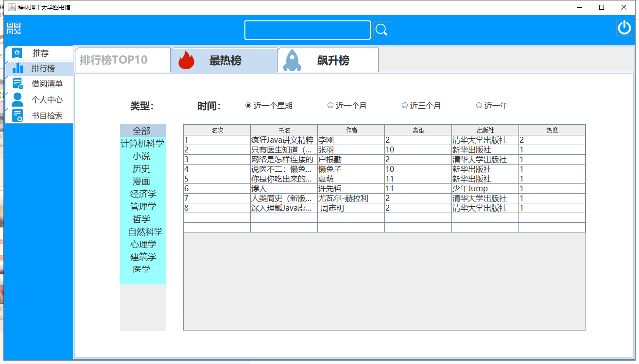This screenshot has height=364, width=639.
Task: Select book 网络是怎样连接的
Action: 284,160
